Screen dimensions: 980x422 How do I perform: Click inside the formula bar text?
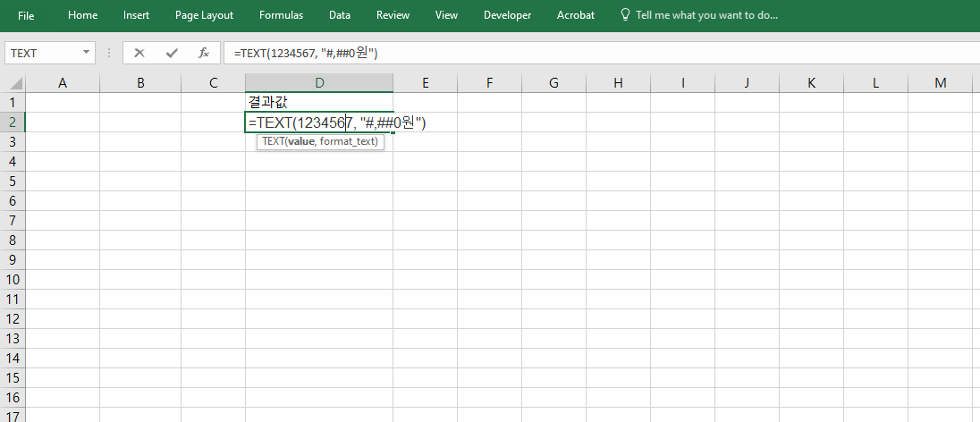tap(306, 54)
